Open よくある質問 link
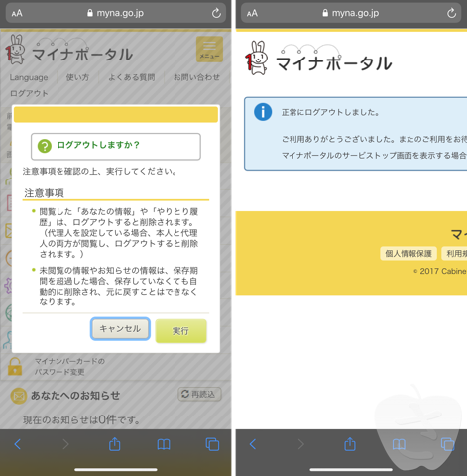The width and height of the screenshot is (467, 476). point(132,77)
